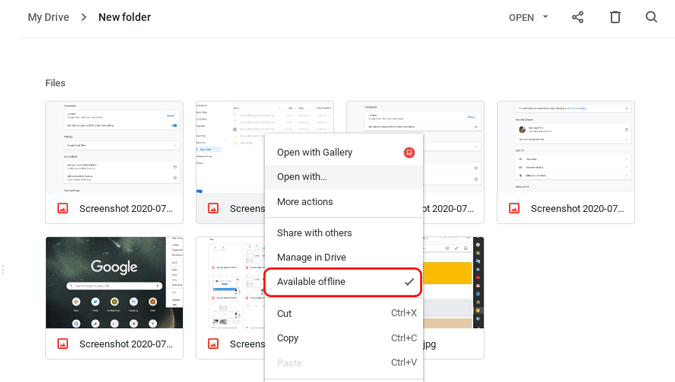Click Available offline checkmark

(409, 282)
